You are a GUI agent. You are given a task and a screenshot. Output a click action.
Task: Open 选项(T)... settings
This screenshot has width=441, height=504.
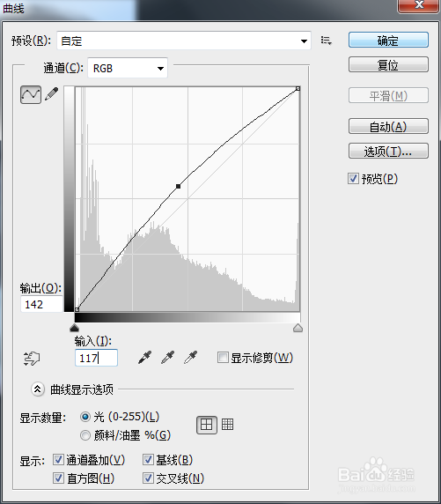pyautogui.click(x=388, y=151)
